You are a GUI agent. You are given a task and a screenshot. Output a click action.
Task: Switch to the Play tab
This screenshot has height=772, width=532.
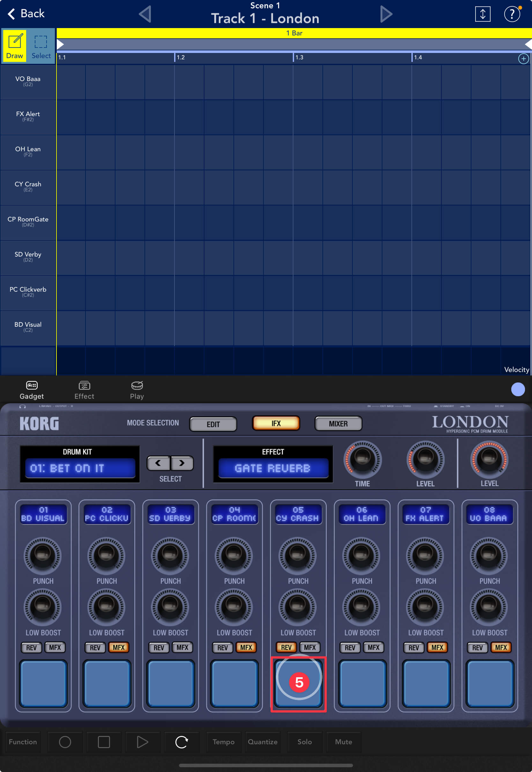point(137,390)
